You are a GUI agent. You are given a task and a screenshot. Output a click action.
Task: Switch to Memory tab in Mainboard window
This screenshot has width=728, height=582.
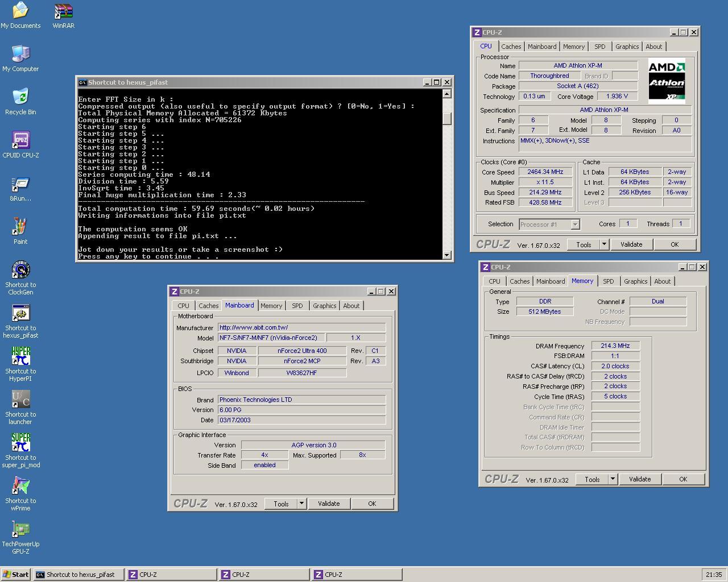click(x=271, y=306)
